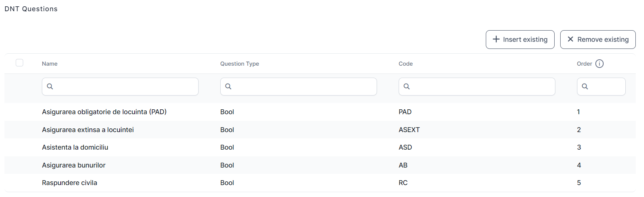
Task: Select the Asigurarea bunurilor row
Action: pyautogui.click(x=74, y=165)
